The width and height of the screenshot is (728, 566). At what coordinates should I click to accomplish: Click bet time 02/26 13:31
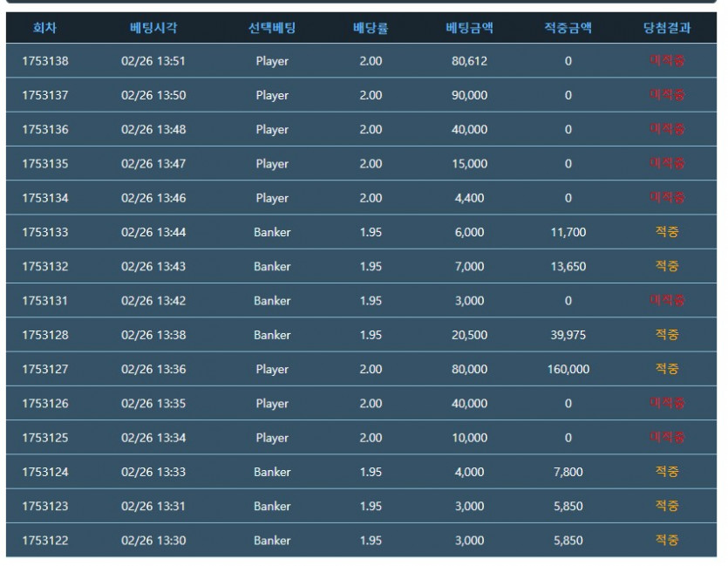click(153, 506)
